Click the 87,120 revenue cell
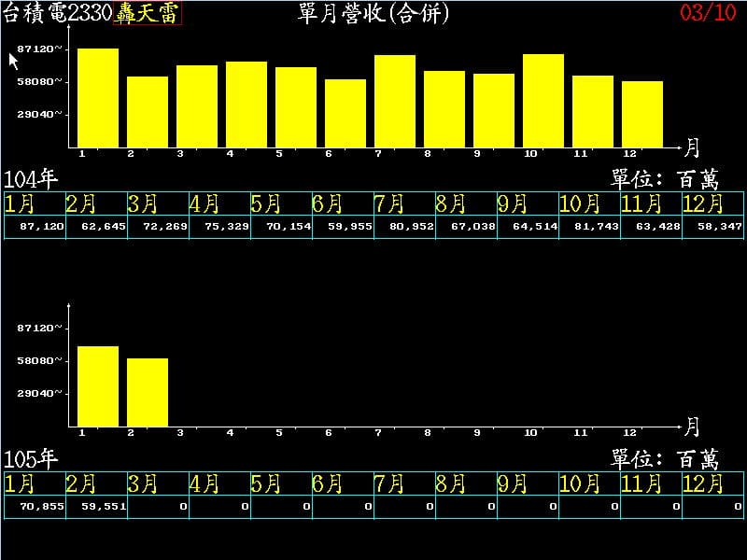 point(35,227)
